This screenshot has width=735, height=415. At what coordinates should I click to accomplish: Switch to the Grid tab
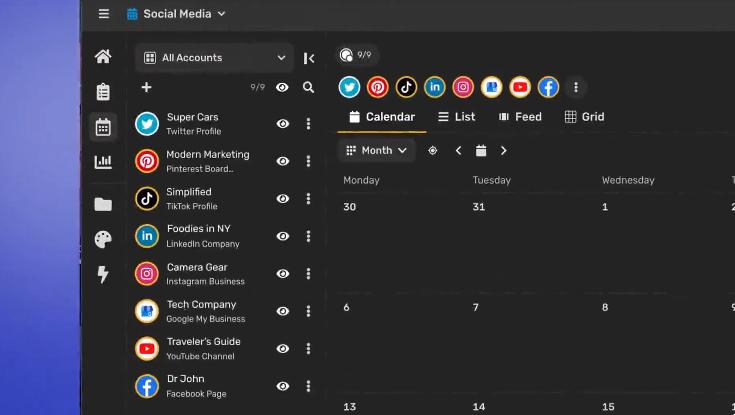pos(585,117)
